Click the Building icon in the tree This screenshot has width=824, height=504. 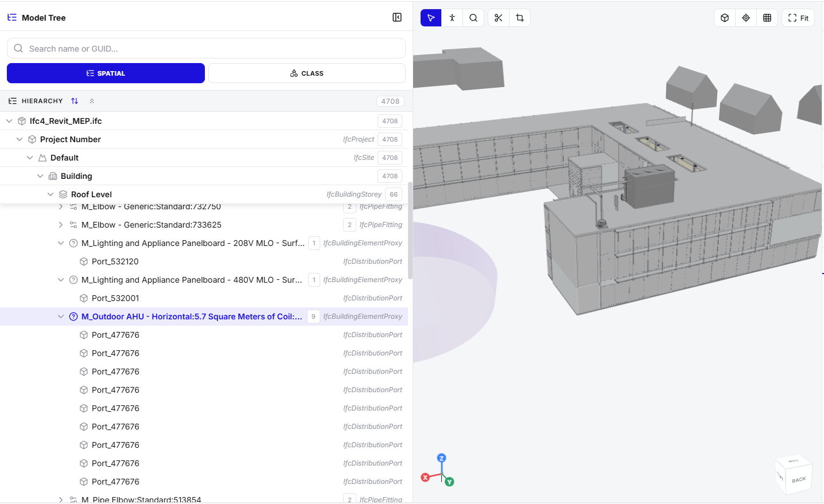tap(53, 176)
